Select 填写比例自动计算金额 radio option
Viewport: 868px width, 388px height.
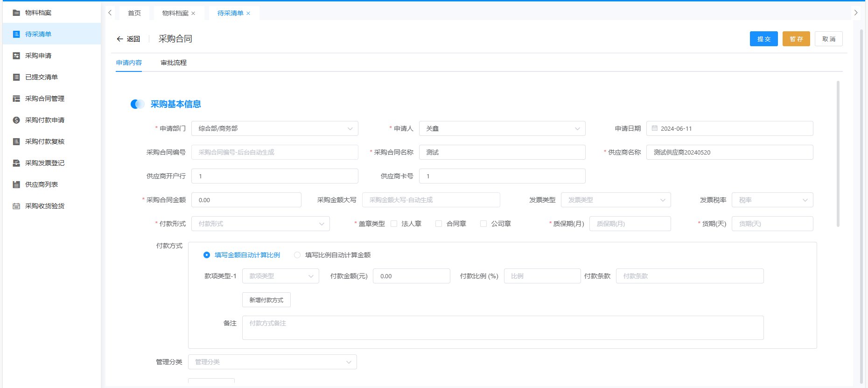pos(297,255)
